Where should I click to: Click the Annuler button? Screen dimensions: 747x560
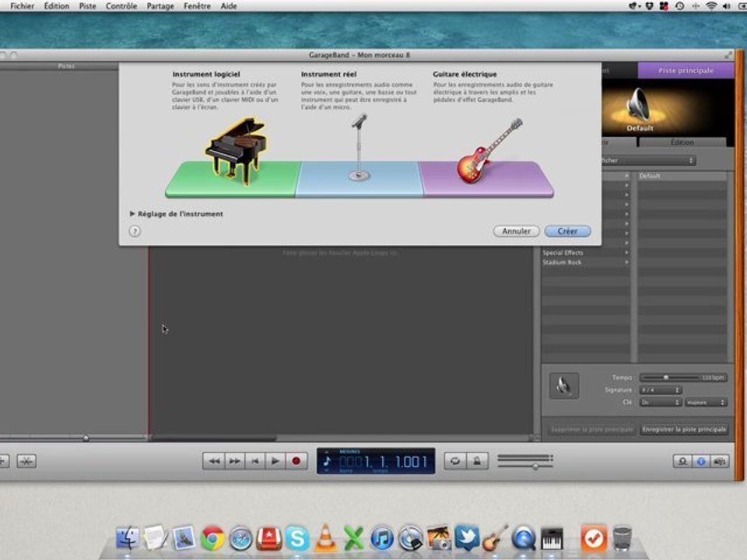[x=516, y=231]
